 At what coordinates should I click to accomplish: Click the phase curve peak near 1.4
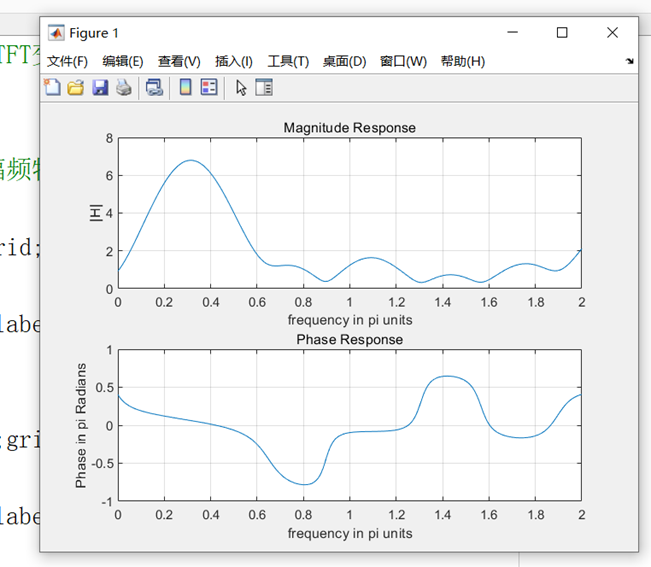pos(446,376)
